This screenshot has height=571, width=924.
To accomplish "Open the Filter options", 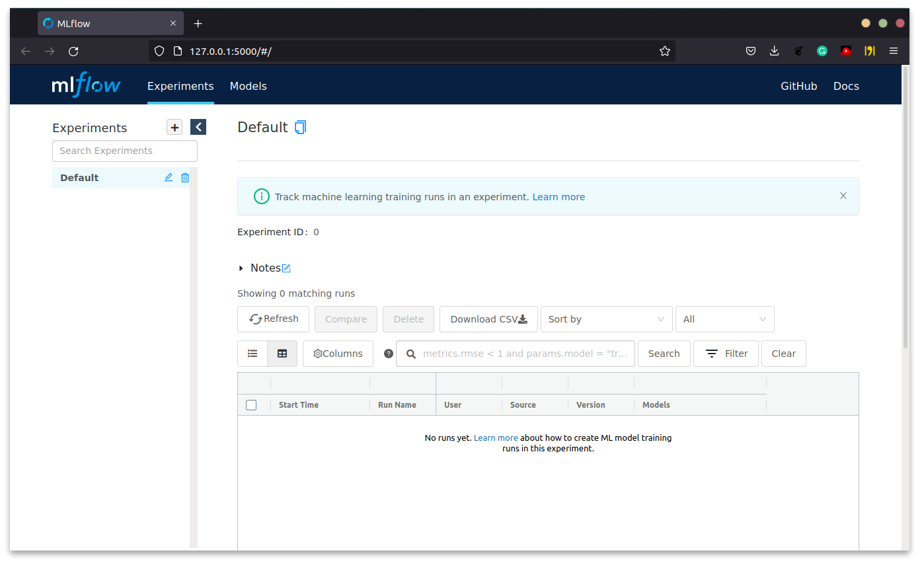I will pos(726,354).
